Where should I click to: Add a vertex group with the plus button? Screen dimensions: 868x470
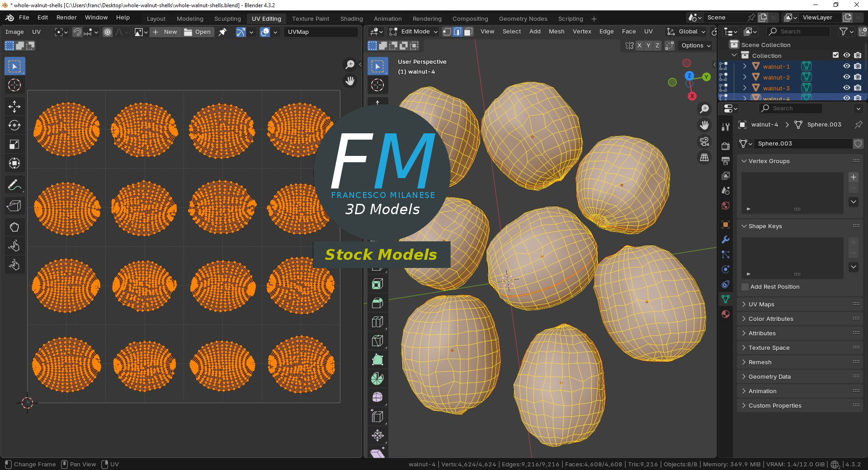854,178
